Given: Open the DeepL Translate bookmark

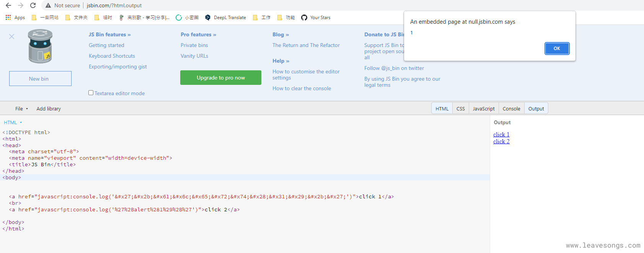Looking at the screenshot, I should [x=226, y=18].
